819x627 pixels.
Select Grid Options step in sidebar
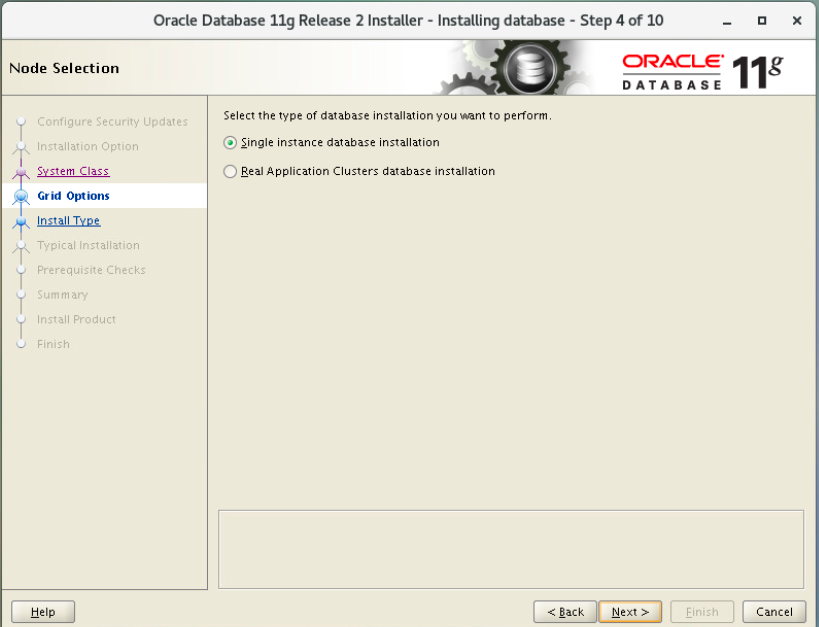coord(73,196)
